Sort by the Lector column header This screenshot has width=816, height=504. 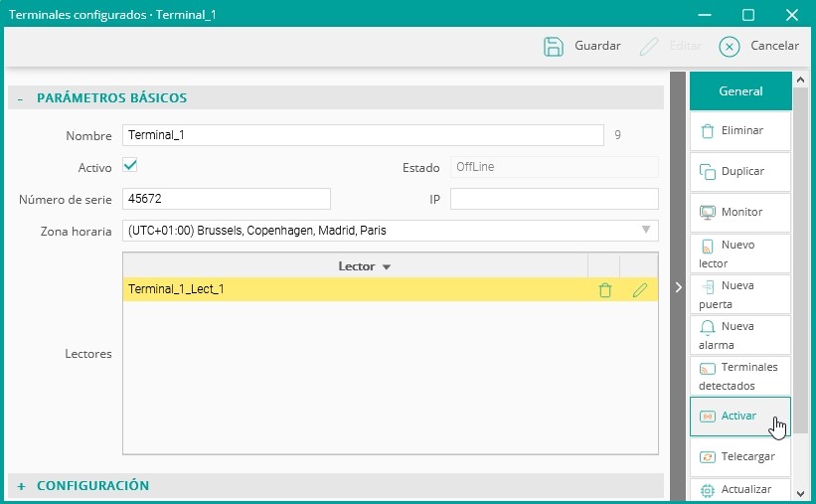356,266
